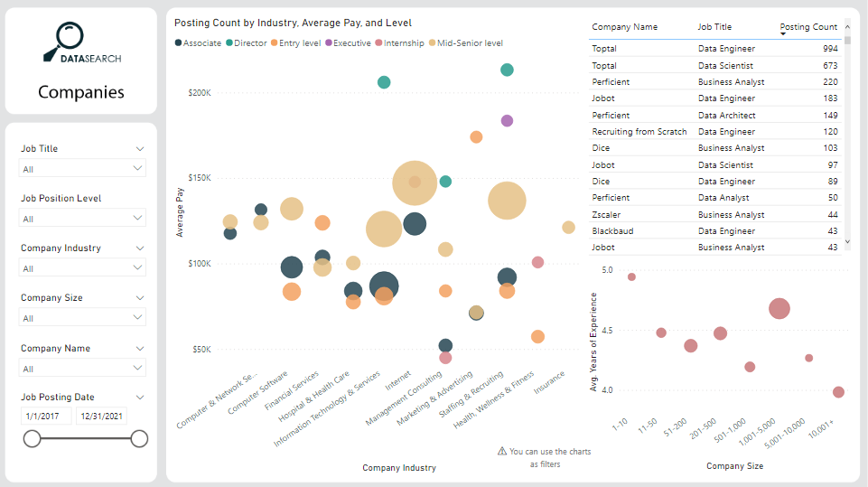Click the start date field 1/1/2017
Viewport: 868px width, 487px height.
click(45, 416)
